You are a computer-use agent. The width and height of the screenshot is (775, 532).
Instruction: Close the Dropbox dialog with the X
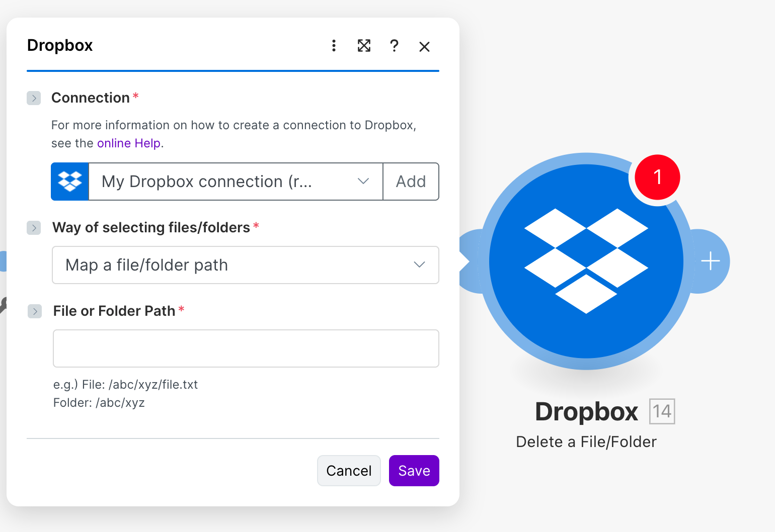[x=424, y=47]
